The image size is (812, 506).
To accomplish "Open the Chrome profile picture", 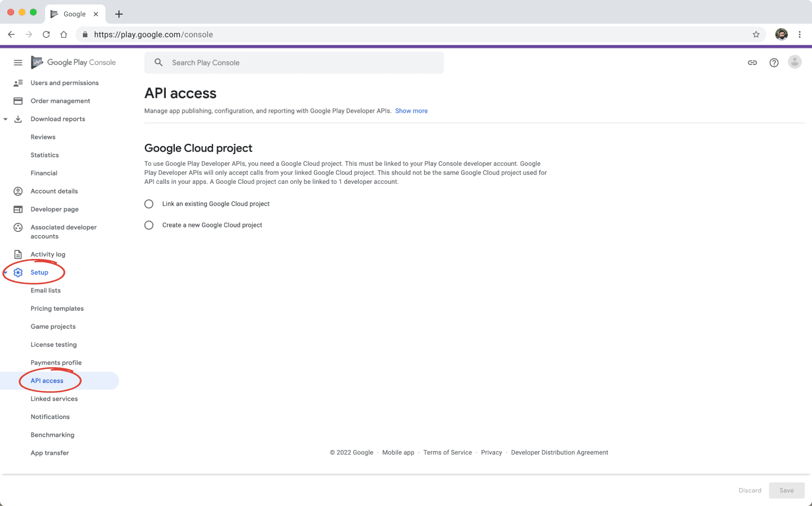I will tap(782, 34).
